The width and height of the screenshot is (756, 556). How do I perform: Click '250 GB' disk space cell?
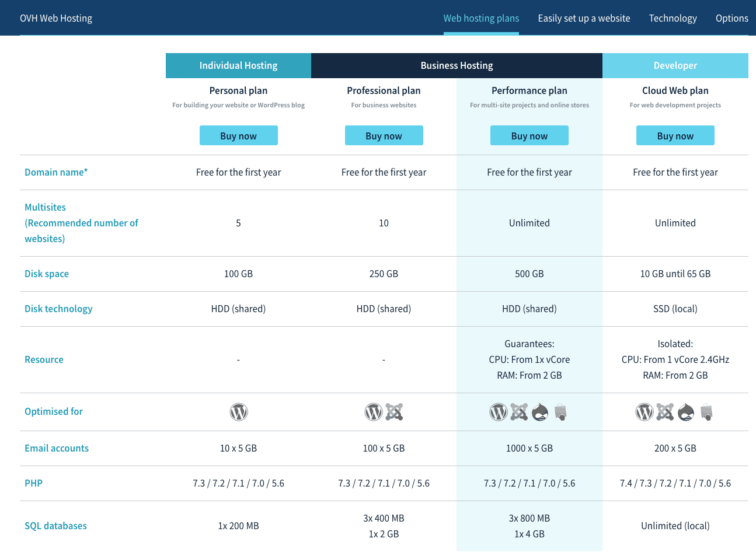384,274
